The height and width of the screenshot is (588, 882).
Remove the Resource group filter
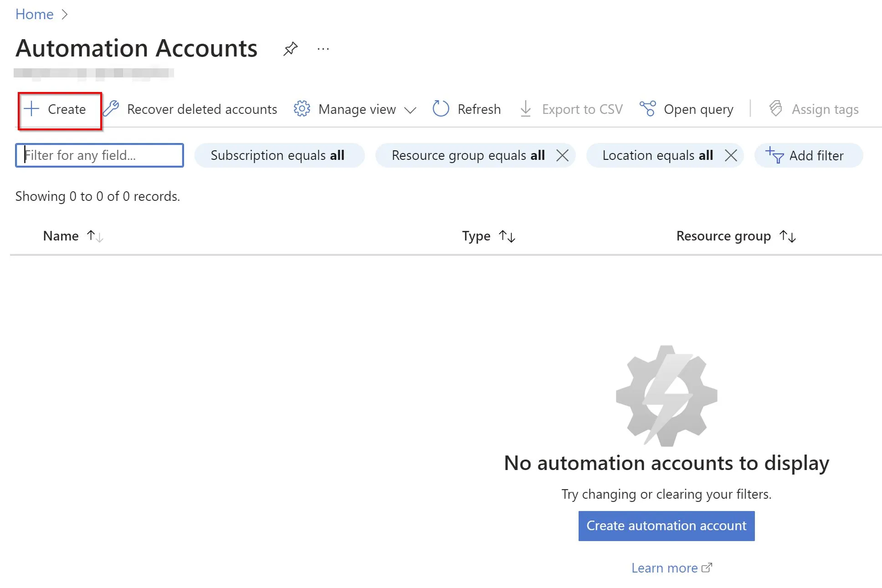(x=562, y=155)
